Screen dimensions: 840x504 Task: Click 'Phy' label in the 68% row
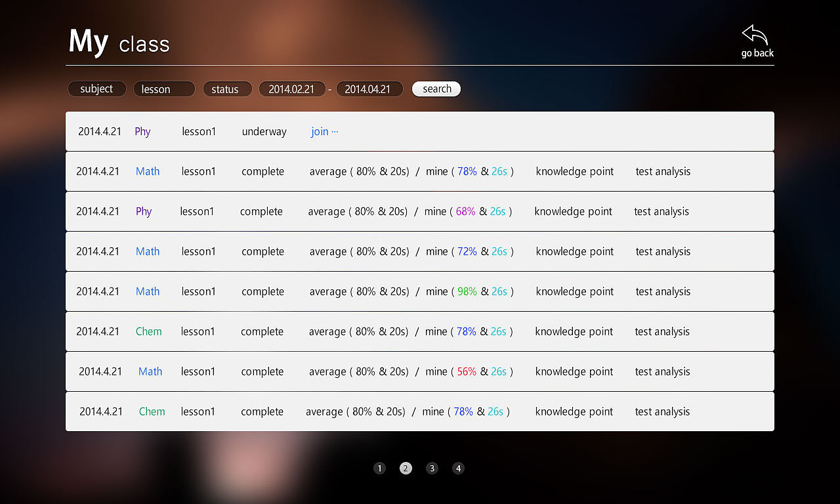144,212
